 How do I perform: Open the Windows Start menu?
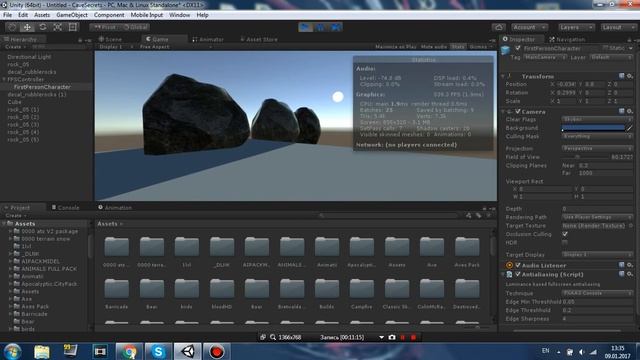(12, 352)
